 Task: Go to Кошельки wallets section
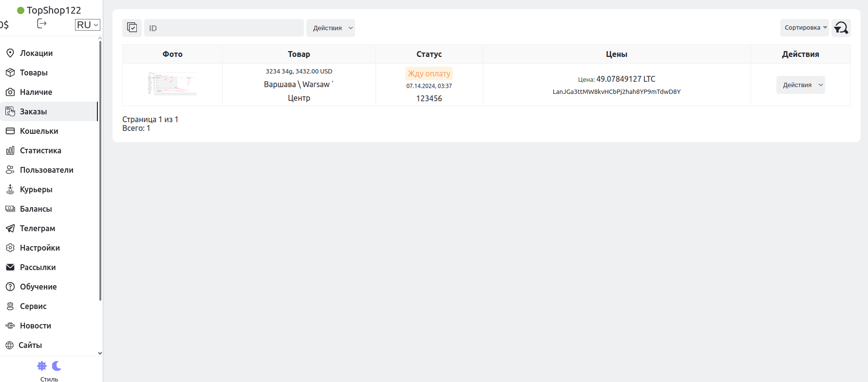tap(39, 131)
